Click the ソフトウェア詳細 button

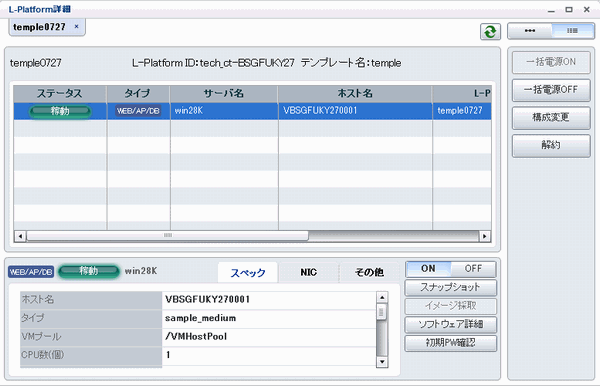point(450,324)
